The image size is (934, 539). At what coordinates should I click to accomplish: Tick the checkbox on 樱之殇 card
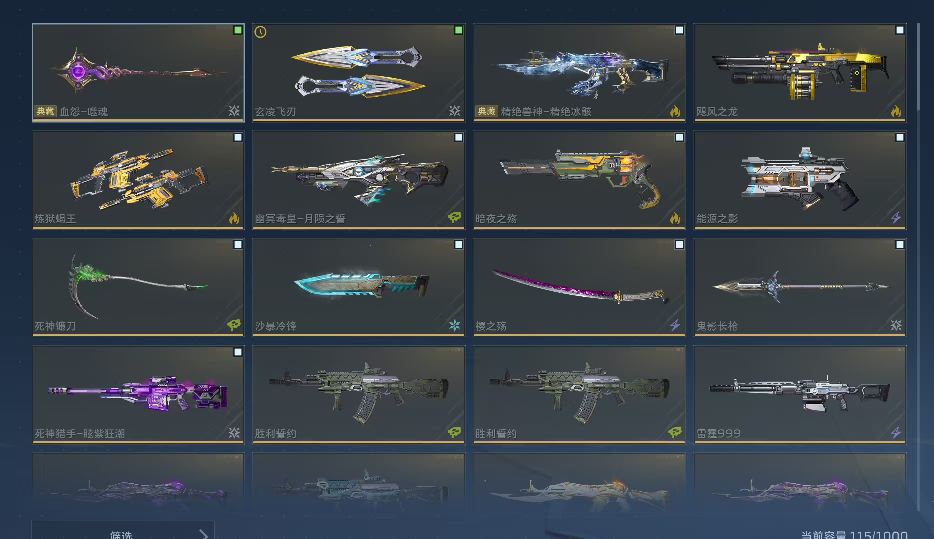[679, 244]
